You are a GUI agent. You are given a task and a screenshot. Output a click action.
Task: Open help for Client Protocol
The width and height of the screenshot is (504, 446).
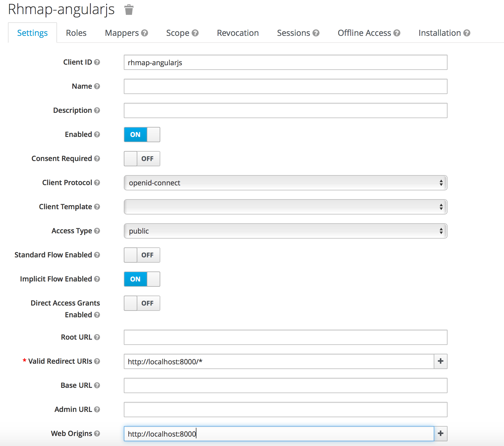pyautogui.click(x=97, y=183)
